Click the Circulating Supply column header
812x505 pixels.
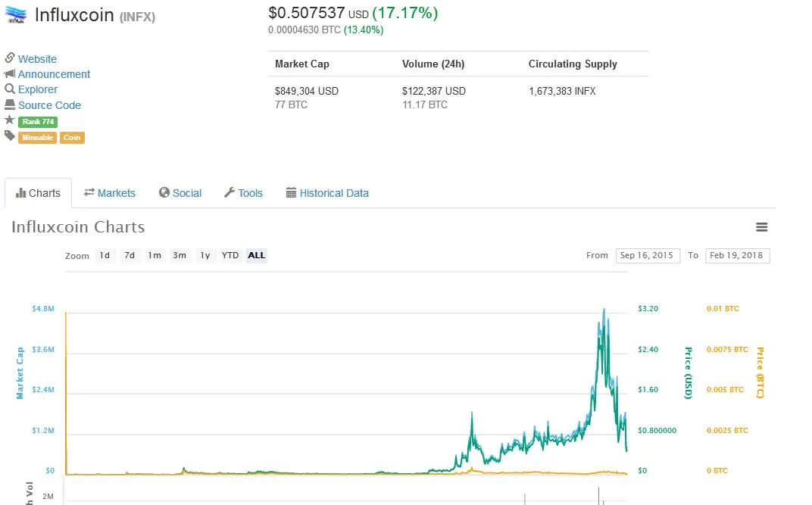[573, 64]
